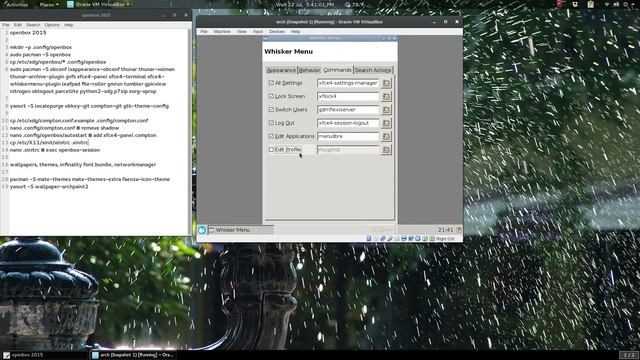Toggle the Edit Applications checkbox

tap(271, 136)
